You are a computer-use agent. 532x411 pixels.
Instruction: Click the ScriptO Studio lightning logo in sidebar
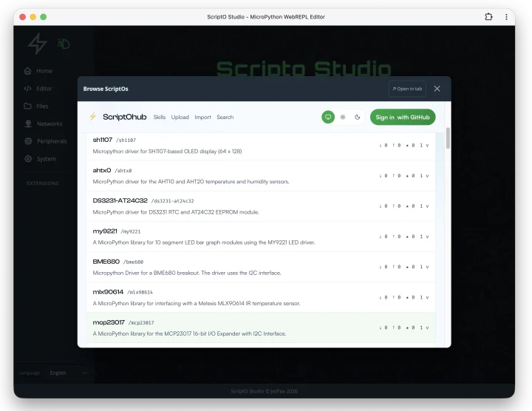click(x=38, y=44)
